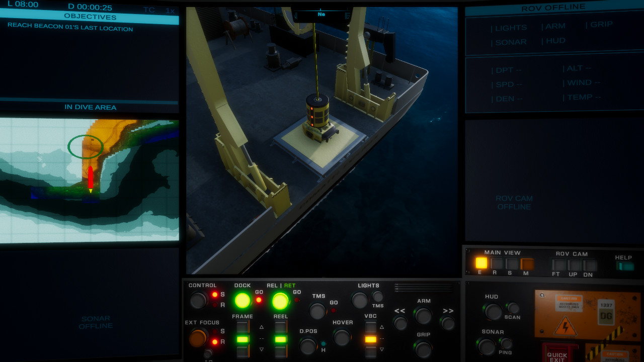This screenshot has height=362, width=644.
Task: Set FRAME toggle to the up position
Action: 243,327
